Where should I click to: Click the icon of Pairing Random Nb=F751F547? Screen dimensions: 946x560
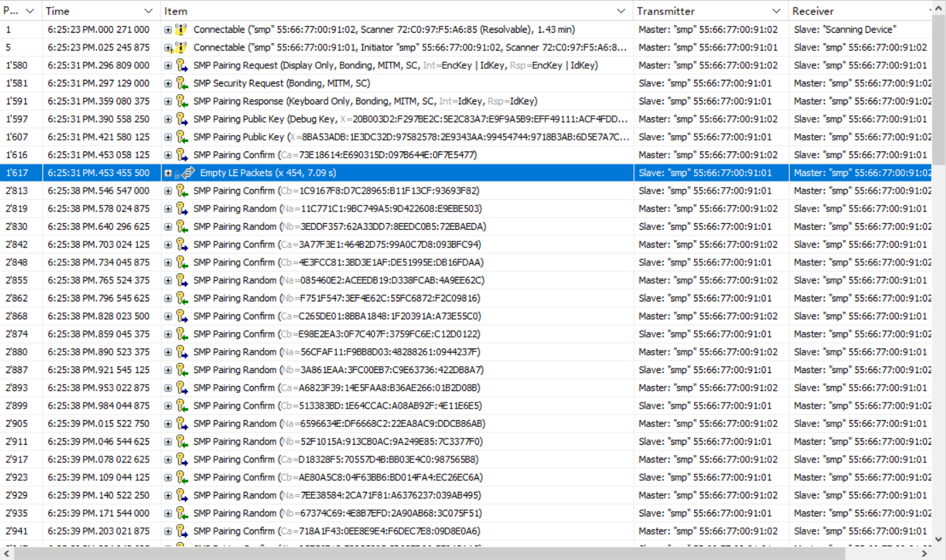181,298
